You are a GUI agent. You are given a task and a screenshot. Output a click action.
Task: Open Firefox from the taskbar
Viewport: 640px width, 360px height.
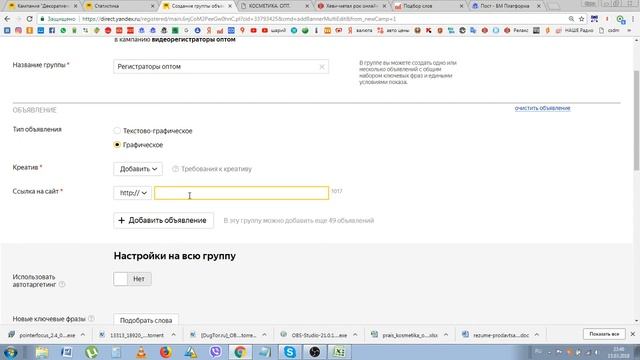point(166,352)
